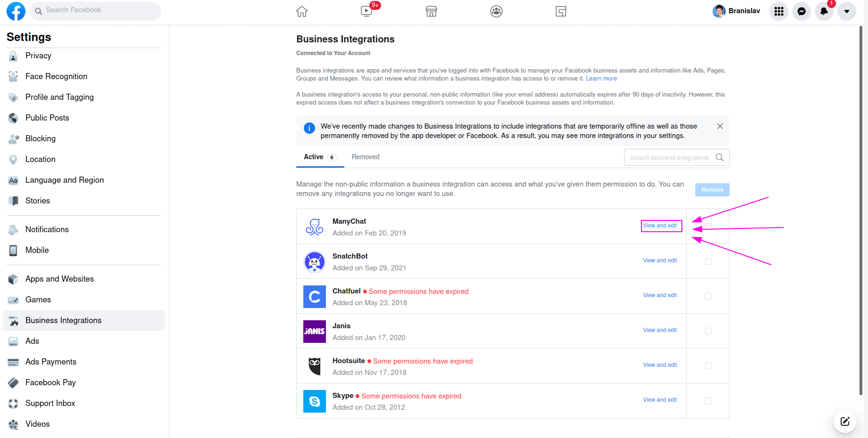
Task: Go to the Home feed icon
Action: (302, 11)
